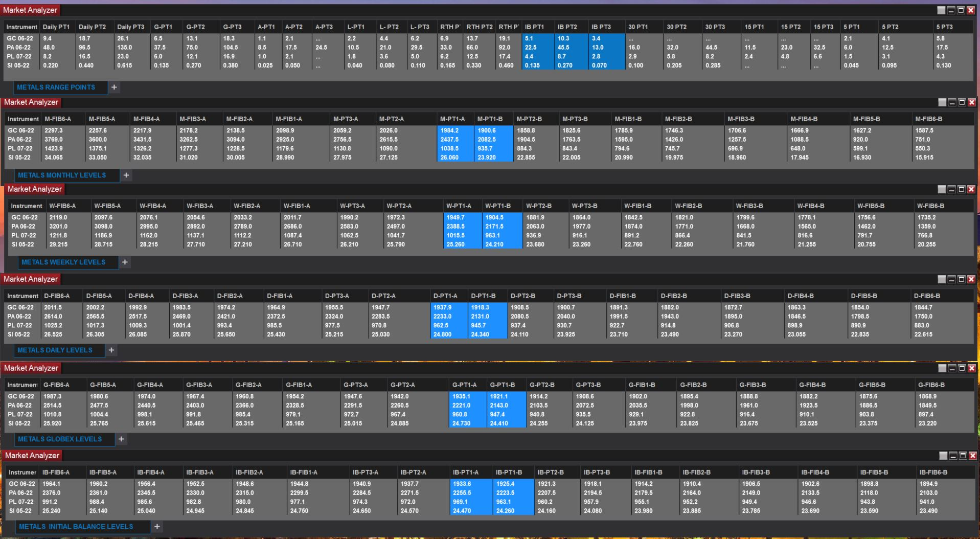The height and width of the screenshot is (539, 980).
Task: Select the GC 06-22 row in Metals Range Points
Action: [x=488, y=38]
